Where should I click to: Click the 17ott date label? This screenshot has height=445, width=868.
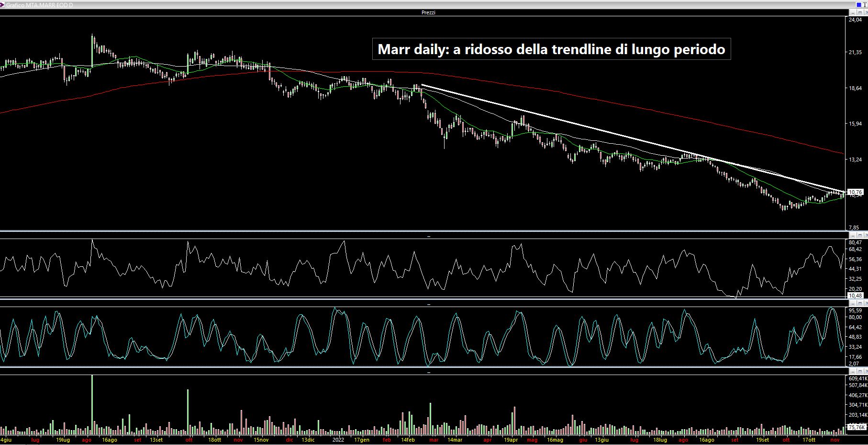click(809, 440)
